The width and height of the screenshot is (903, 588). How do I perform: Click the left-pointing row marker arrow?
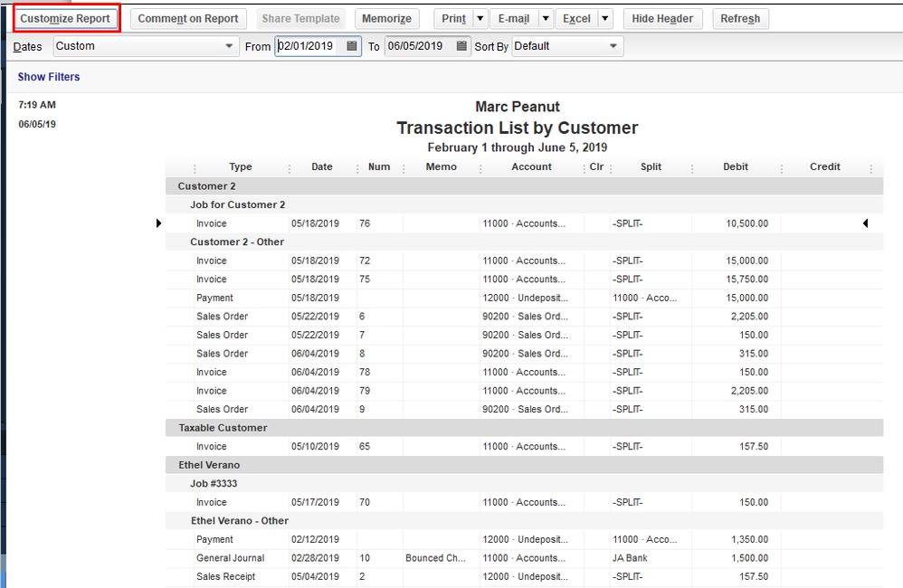click(865, 223)
